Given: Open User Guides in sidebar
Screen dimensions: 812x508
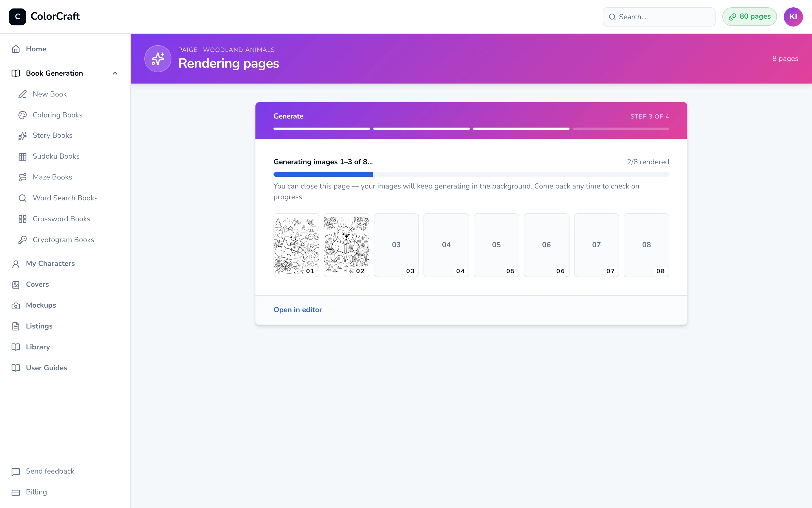Looking at the screenshot, I should click(x=65, y=368).
